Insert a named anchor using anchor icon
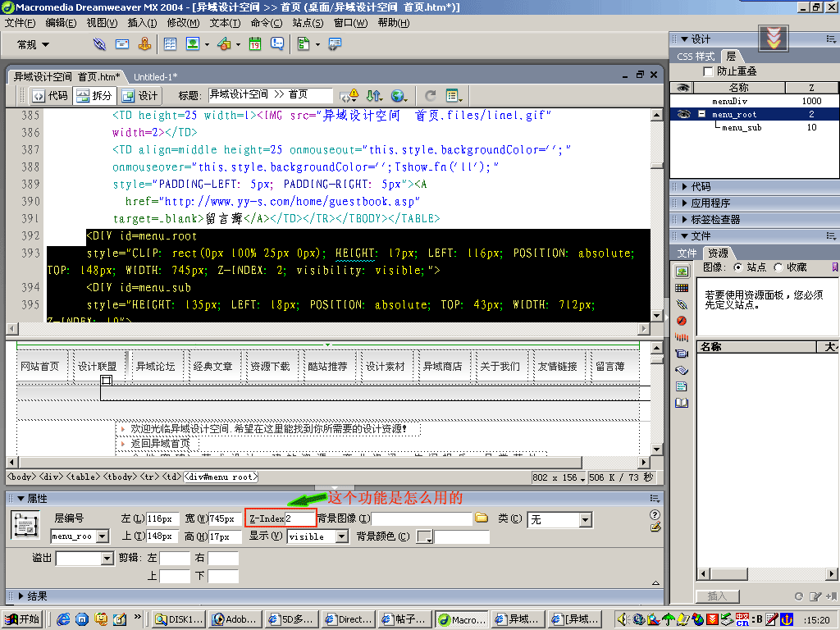The height and width of the screenshot is (630, 840). click(x=145, y=44)
